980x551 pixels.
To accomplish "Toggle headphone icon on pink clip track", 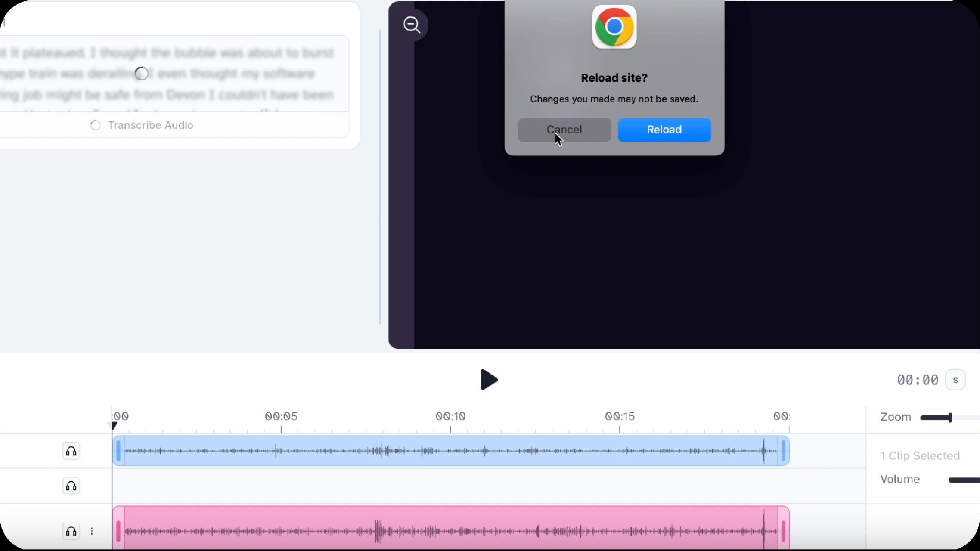I will 71,531.
